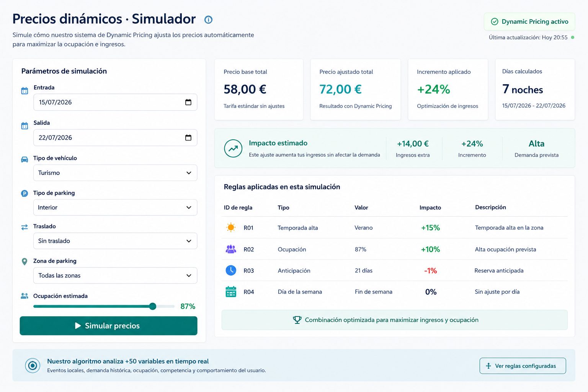Click the Temporada alta cell in row R01
The image size is (588, 392).
coord(298,228)
